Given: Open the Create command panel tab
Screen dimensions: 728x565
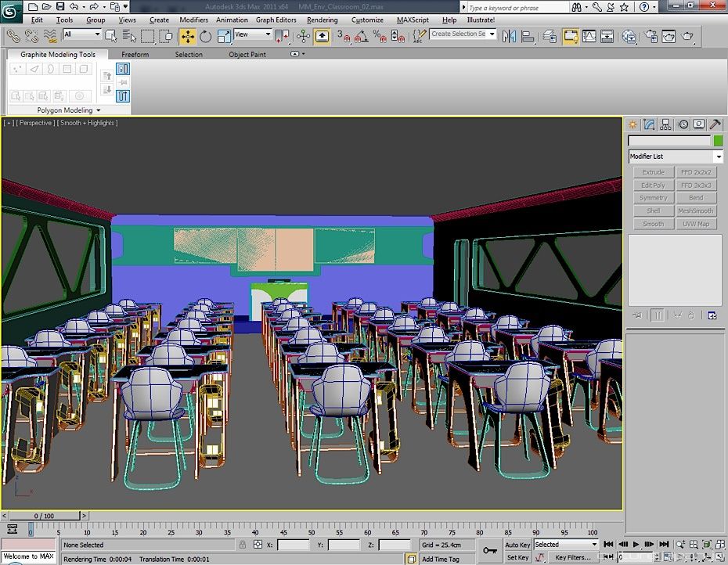Looking at the screenshot, I should (632, 125).
